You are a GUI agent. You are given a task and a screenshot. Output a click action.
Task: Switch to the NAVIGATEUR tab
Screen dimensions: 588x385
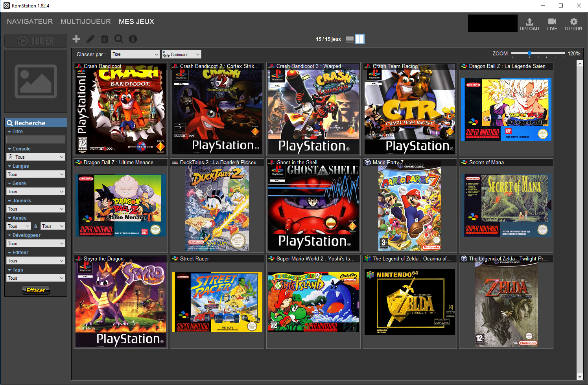point(30,22)
